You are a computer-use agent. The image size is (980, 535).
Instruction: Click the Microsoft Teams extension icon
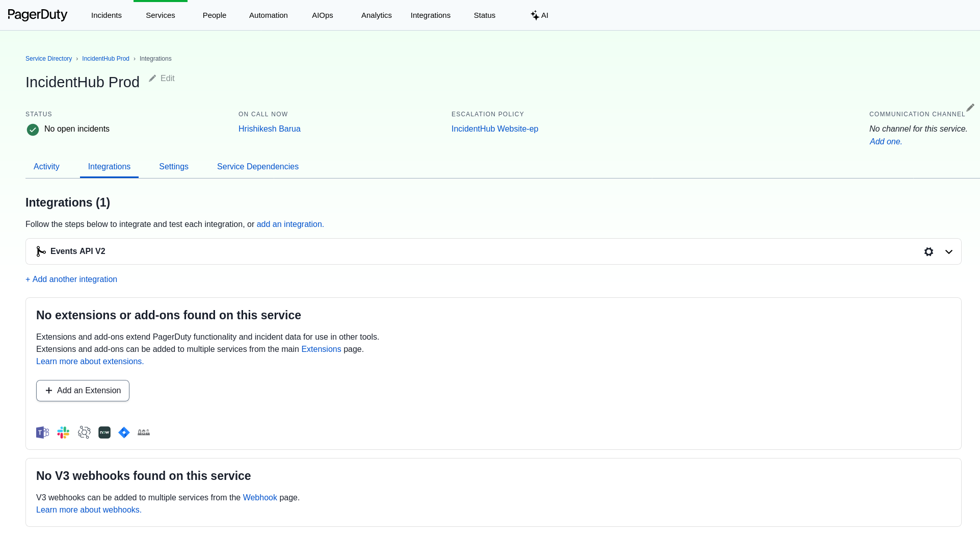(43, 432)
